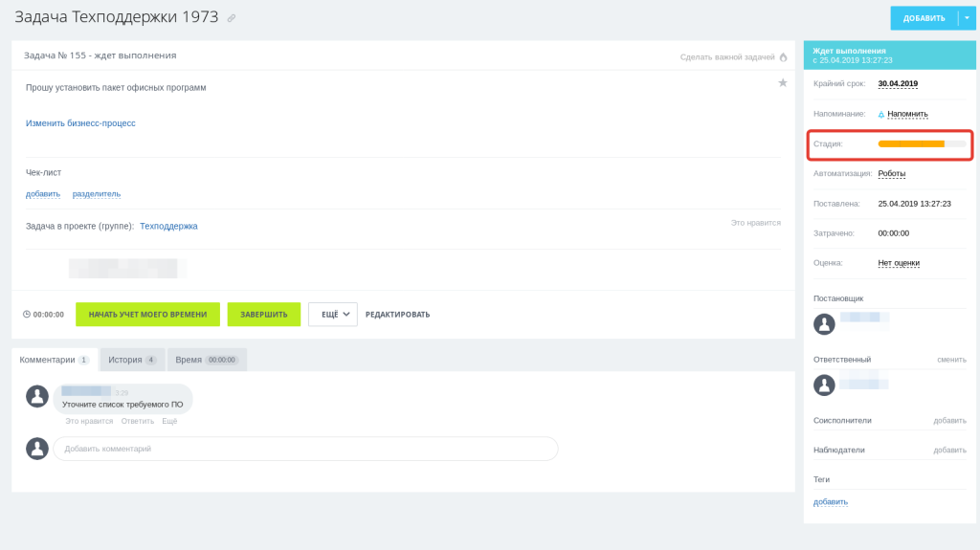Viewport: 980px width, 550px height.
Task: Mark task important with flame icon
Action: [x=783, y=56]
